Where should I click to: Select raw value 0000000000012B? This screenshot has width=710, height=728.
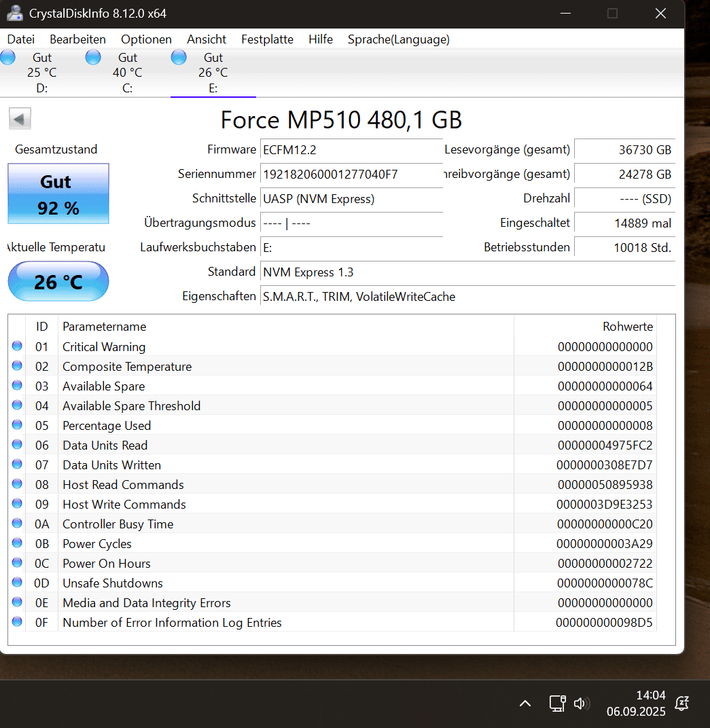605,367
